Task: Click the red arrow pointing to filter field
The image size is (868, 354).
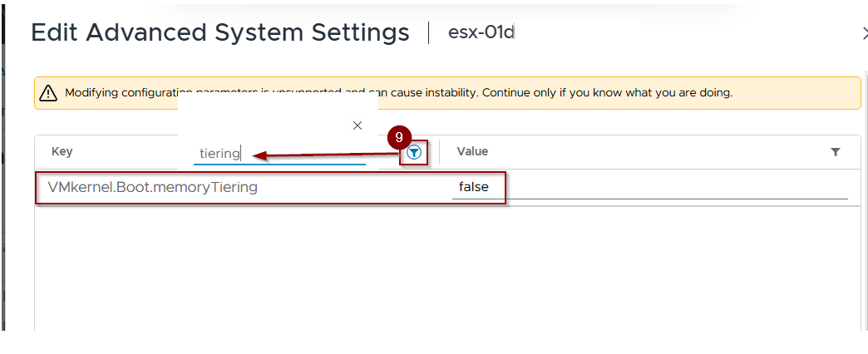Action: (x=324, y=155)
